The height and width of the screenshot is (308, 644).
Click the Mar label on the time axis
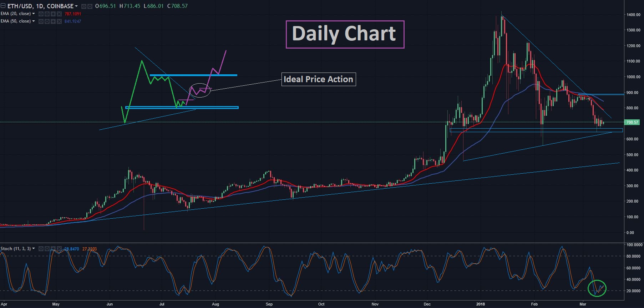tap(583, 304)
